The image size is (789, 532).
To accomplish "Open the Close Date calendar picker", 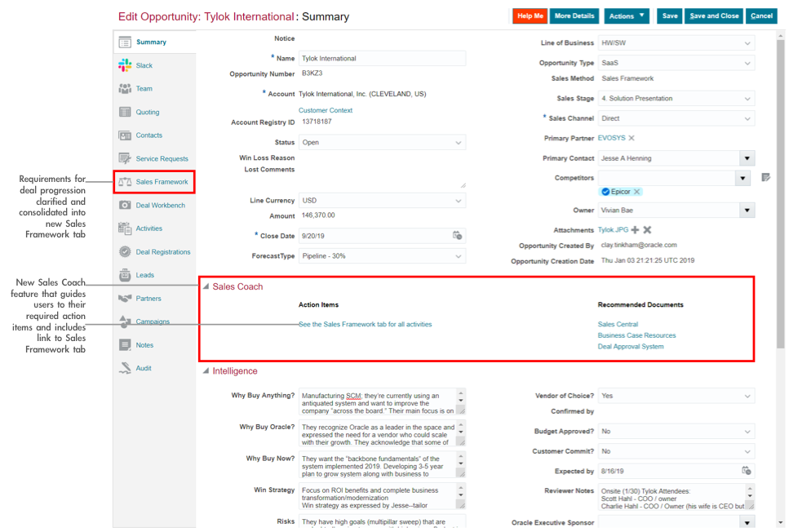I will pyautogui.click(x=457, y=236).
